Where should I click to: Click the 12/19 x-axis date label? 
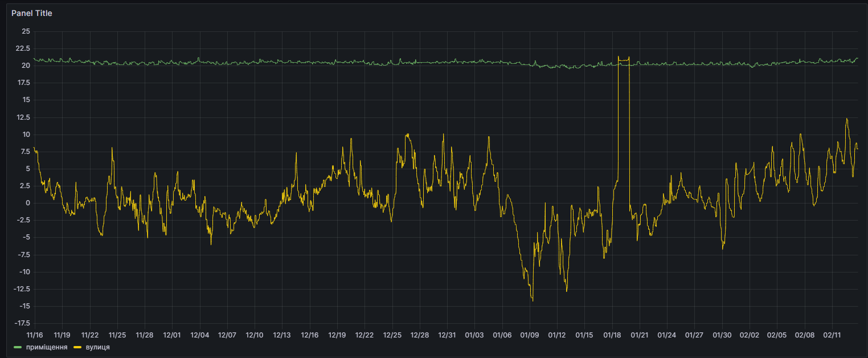point(337,335)
